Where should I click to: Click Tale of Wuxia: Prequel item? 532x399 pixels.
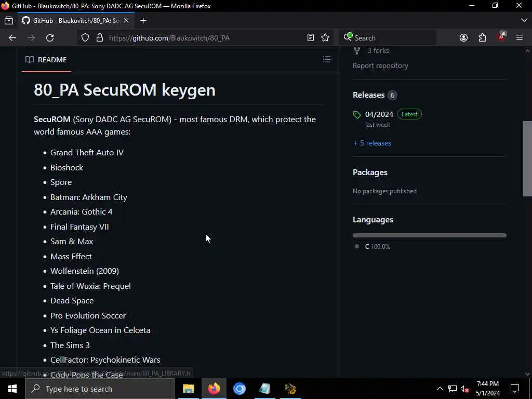click(x=90, y=286)
